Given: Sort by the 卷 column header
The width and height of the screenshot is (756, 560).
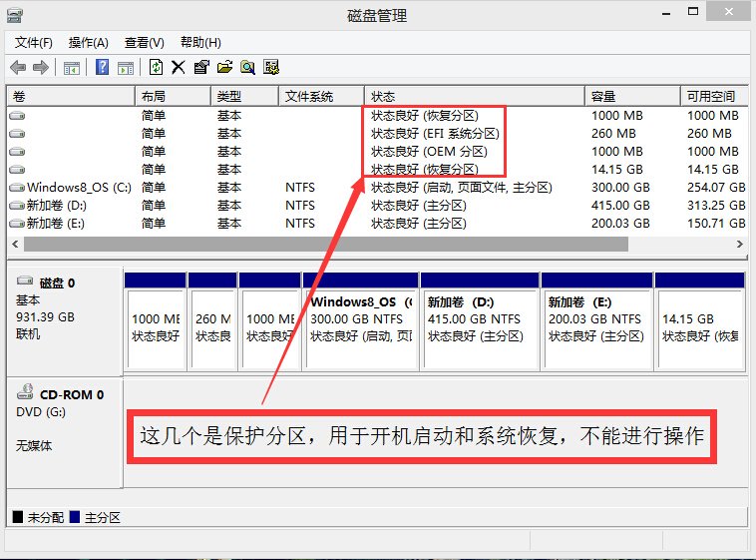Looking at the screenshot, I should 71,96.
